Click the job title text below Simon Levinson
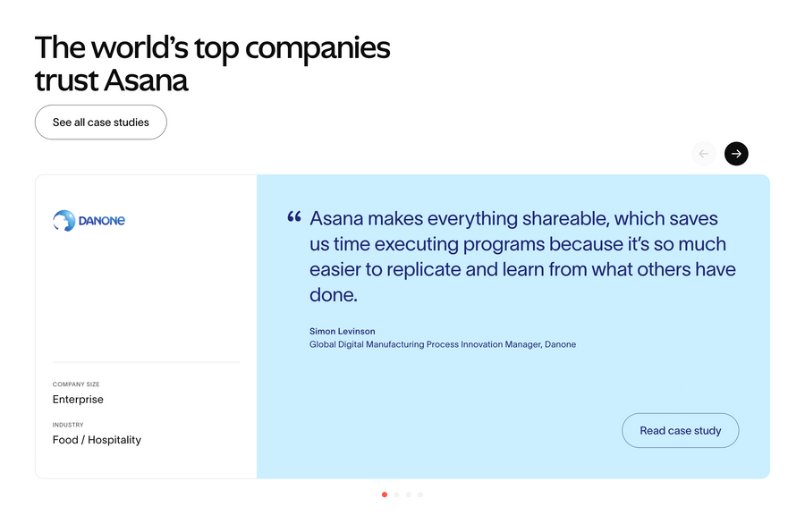 (442, 344)
